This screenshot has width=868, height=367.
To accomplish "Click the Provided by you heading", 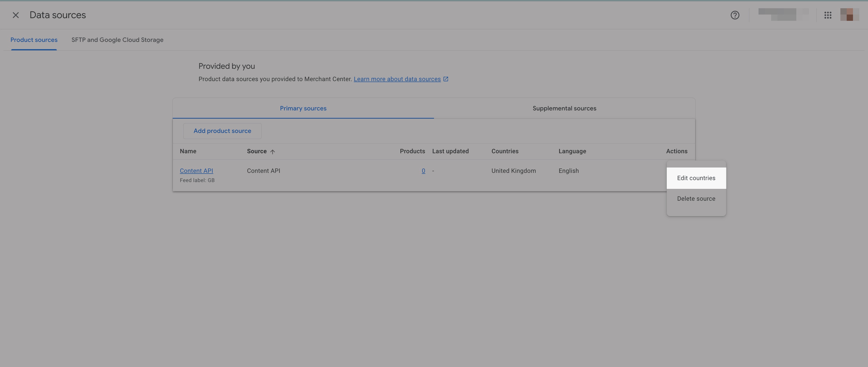I will [x=226, y=66].
